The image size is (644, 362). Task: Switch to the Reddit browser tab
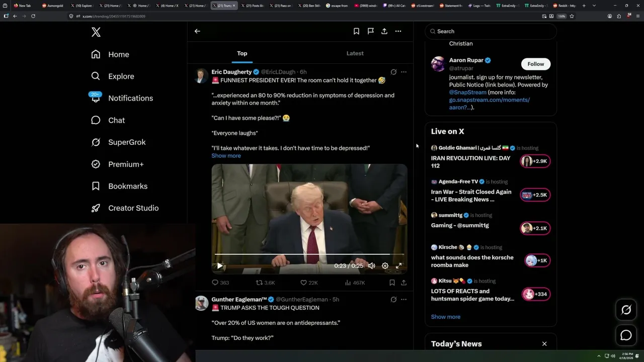point(565,6)
